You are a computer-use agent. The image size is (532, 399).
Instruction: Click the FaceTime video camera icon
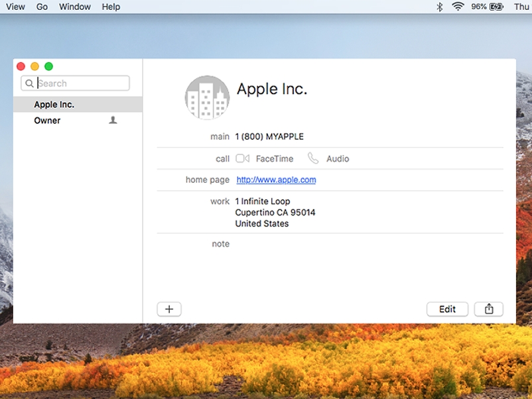click(243, 158)
